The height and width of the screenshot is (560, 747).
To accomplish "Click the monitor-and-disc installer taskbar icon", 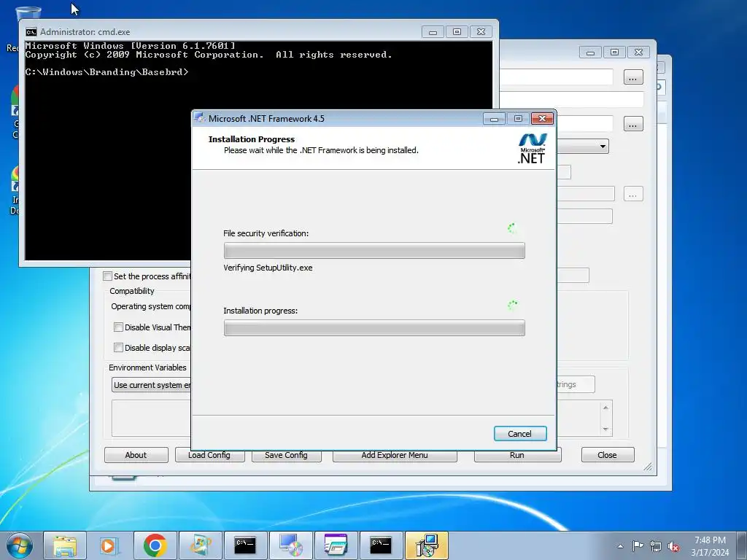I will [290, 545].
